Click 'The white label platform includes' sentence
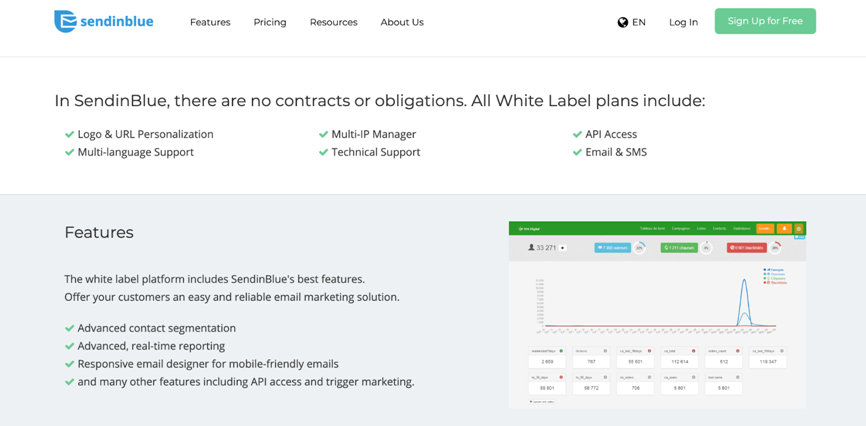This screenshot has height=426, width=866. tap(215, 278)
